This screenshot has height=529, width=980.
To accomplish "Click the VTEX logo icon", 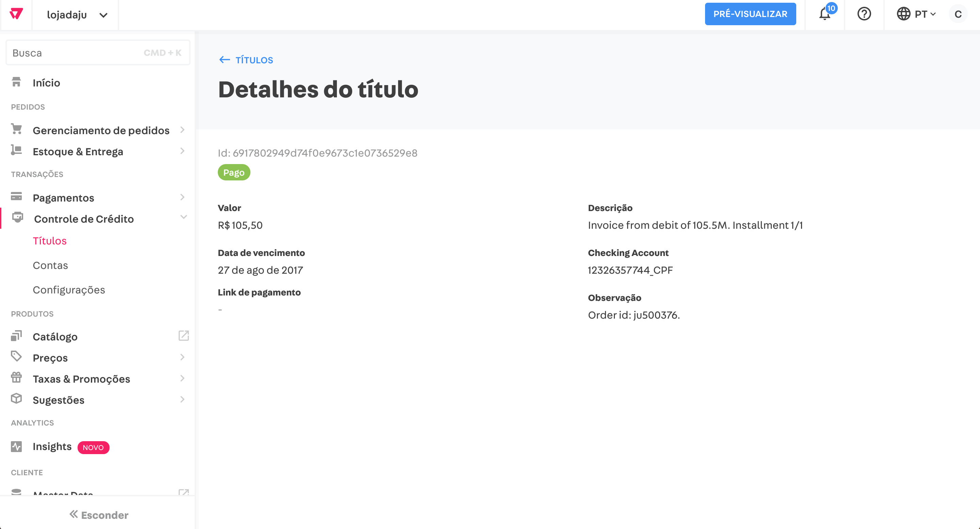I will [16, 14].
